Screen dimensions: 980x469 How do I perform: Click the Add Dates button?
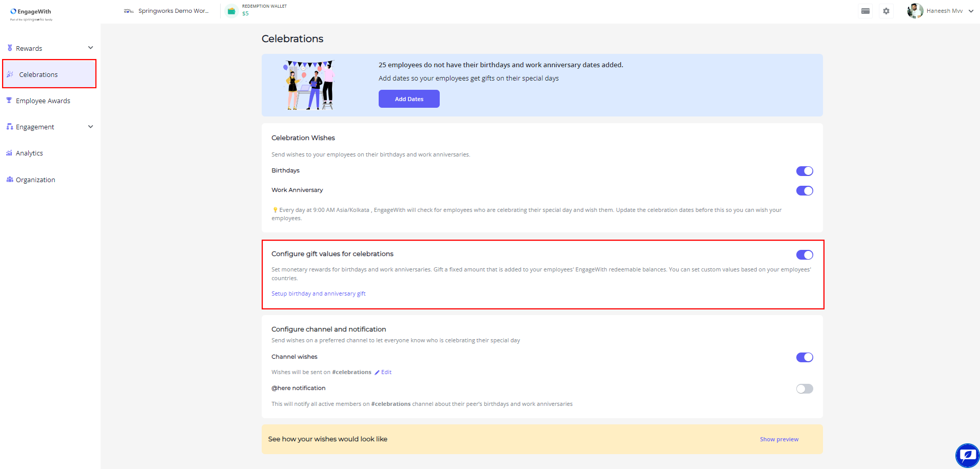point(409,99)
